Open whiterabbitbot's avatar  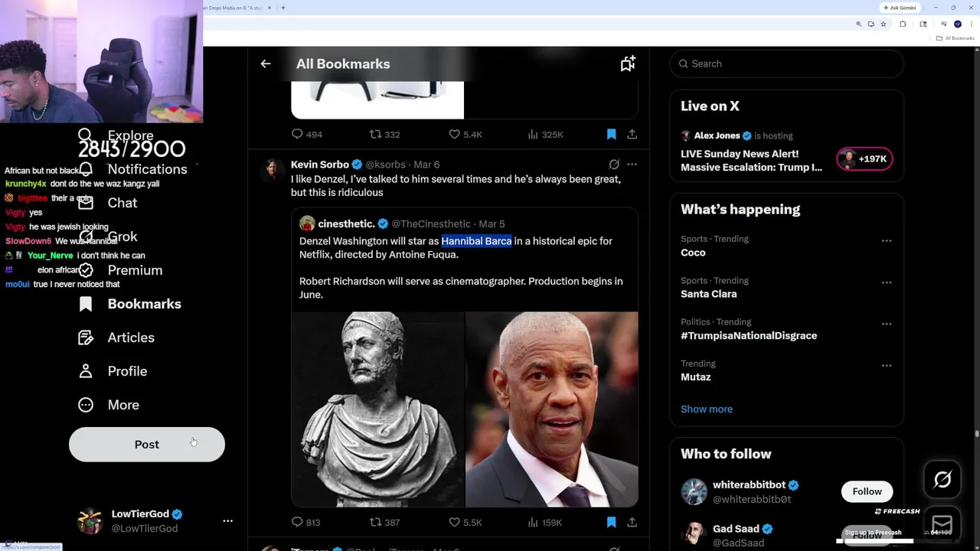[694, 491]
